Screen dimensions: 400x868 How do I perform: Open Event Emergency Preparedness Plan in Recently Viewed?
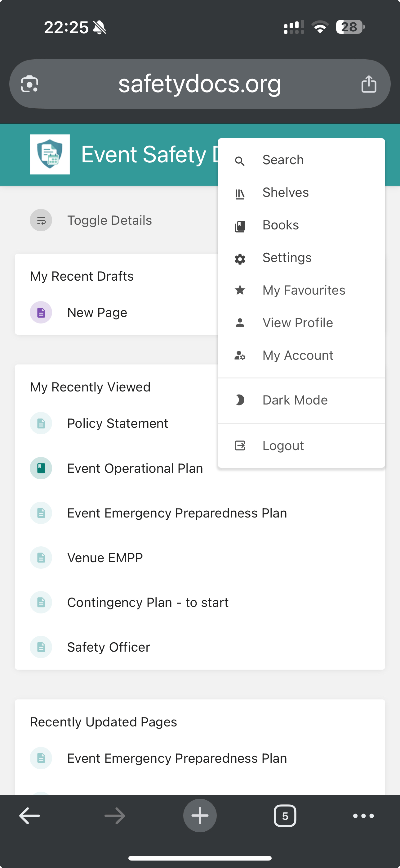[177, 513]
